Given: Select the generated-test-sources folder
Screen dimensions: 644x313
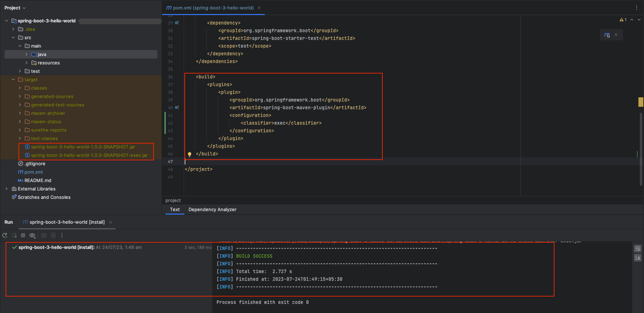Looking at the screenshot, I should tap(57, 105).
